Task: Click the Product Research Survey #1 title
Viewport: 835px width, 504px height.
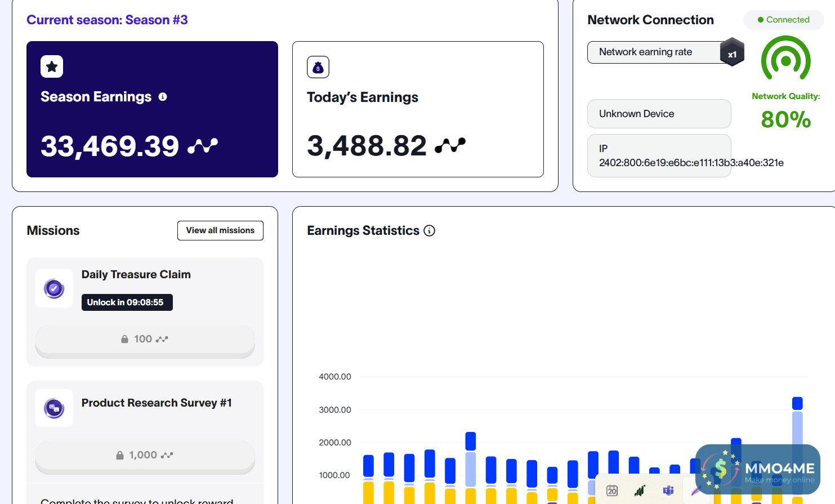Action: [x=157, y=403]
